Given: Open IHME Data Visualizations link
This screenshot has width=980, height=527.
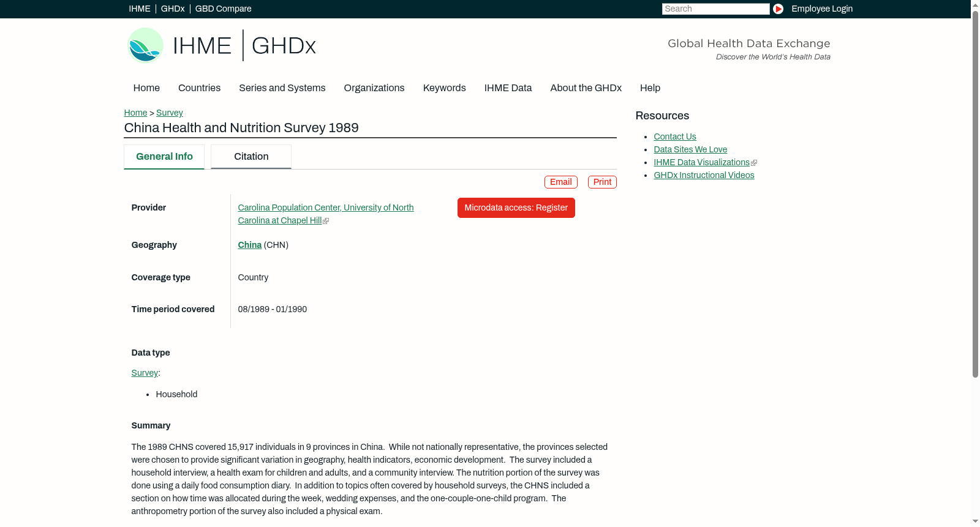Looking at the screenshot, I should click(701, 162).
